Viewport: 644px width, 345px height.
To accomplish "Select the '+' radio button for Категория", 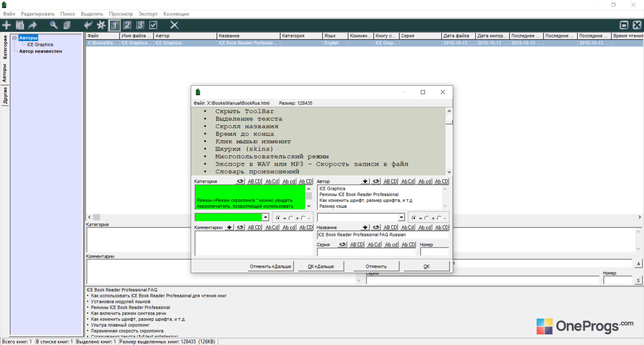I will 290,218.
